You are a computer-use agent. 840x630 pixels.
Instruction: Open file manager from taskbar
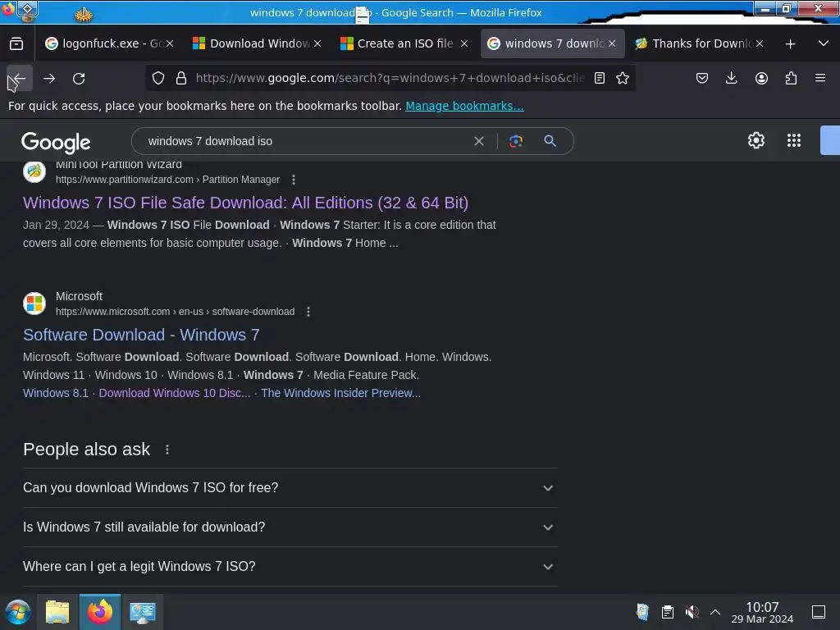(x=57, y=612)
